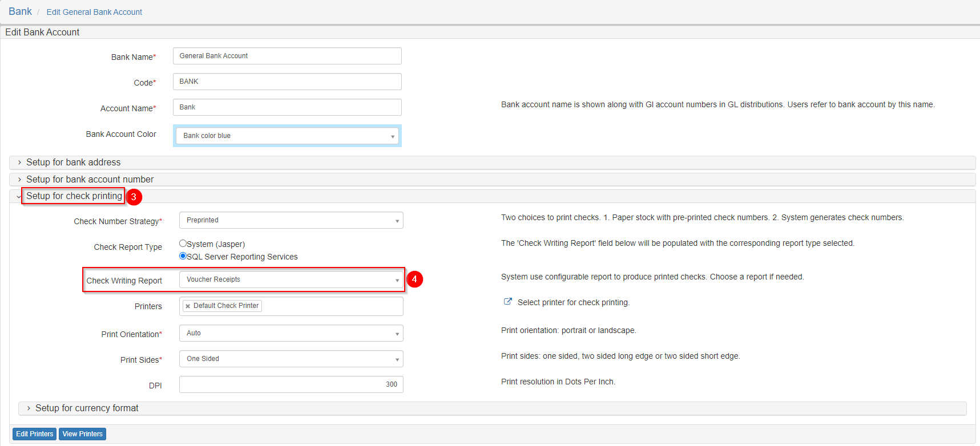980x446 pixels.
Task: Open the Print Orientation dropdown
Action: [x=291, y=333]
